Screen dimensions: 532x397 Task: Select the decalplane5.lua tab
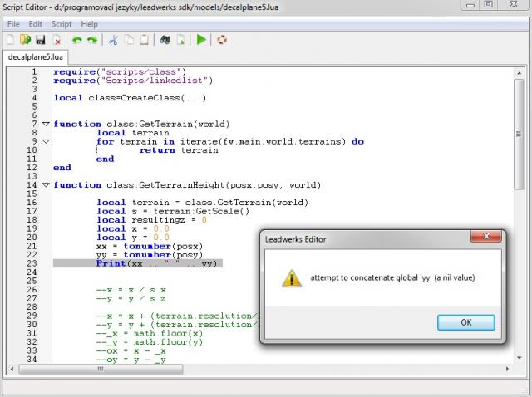point(35,57)
